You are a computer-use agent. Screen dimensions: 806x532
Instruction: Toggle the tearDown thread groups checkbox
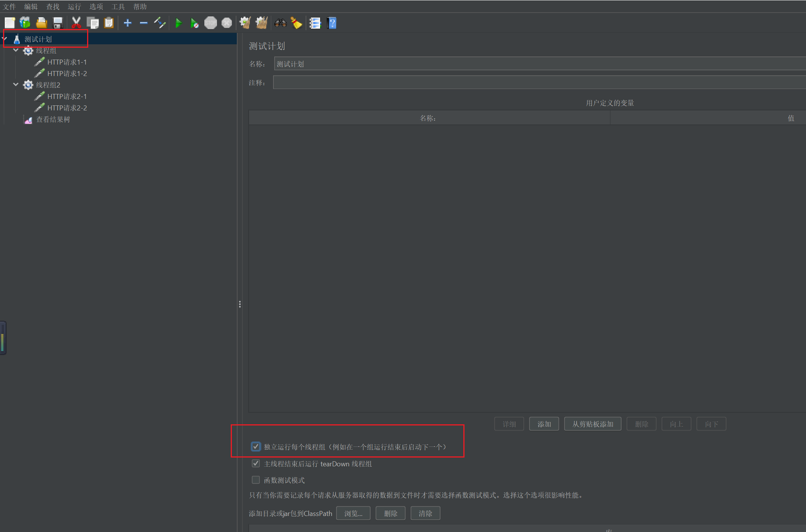click(x=256, y=463)
